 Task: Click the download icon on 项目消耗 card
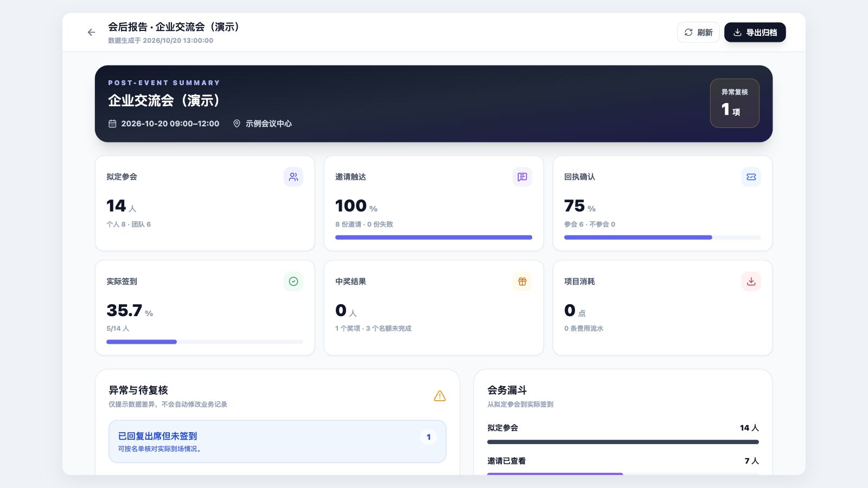pos(751,281)
